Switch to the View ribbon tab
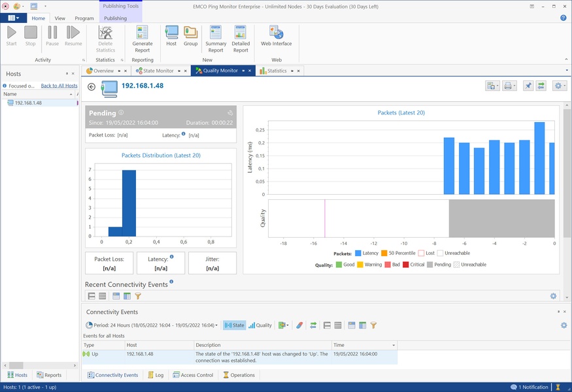Screen dimensions: 572x392 [x=59, y=18]
